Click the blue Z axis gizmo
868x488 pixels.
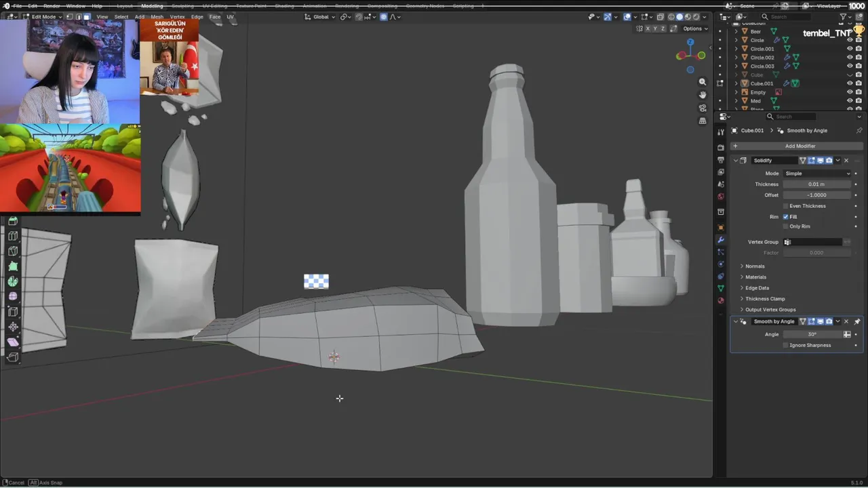(690, 42)
